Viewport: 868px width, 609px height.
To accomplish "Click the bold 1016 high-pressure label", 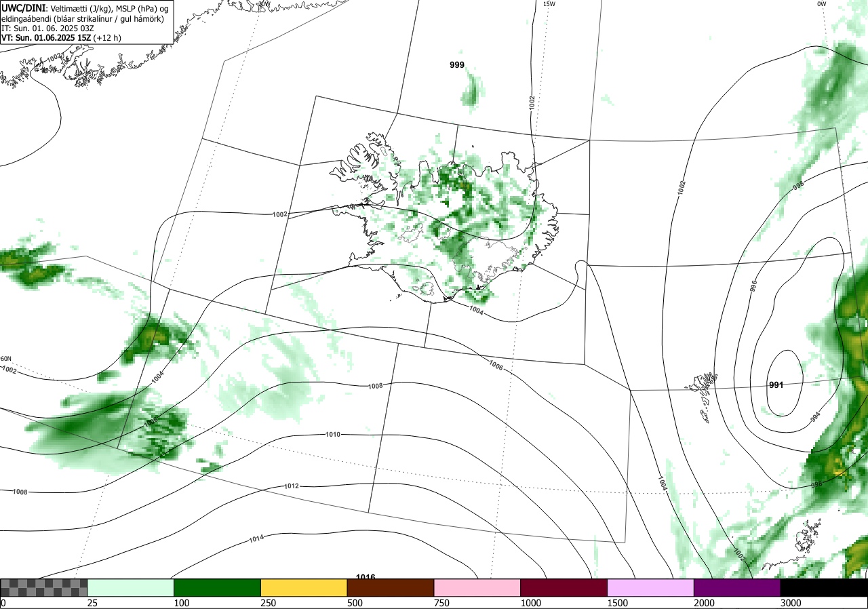I will click(x=366, y=576).
